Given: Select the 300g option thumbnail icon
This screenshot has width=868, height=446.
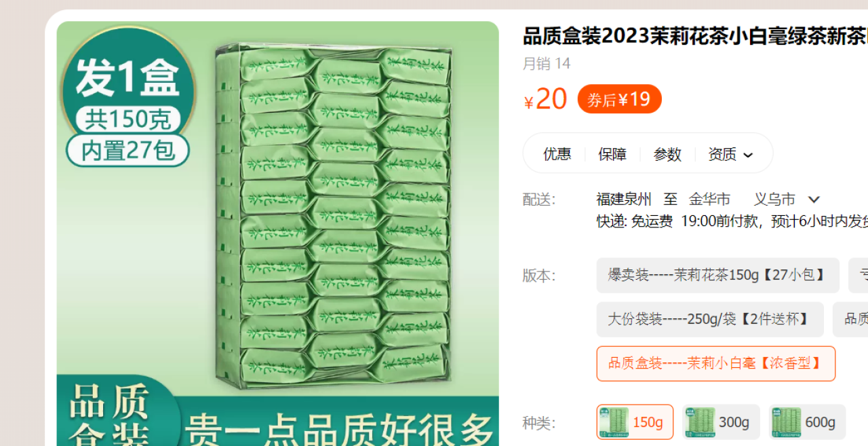Looking at the screenshot, I should [x=700, y=422].
